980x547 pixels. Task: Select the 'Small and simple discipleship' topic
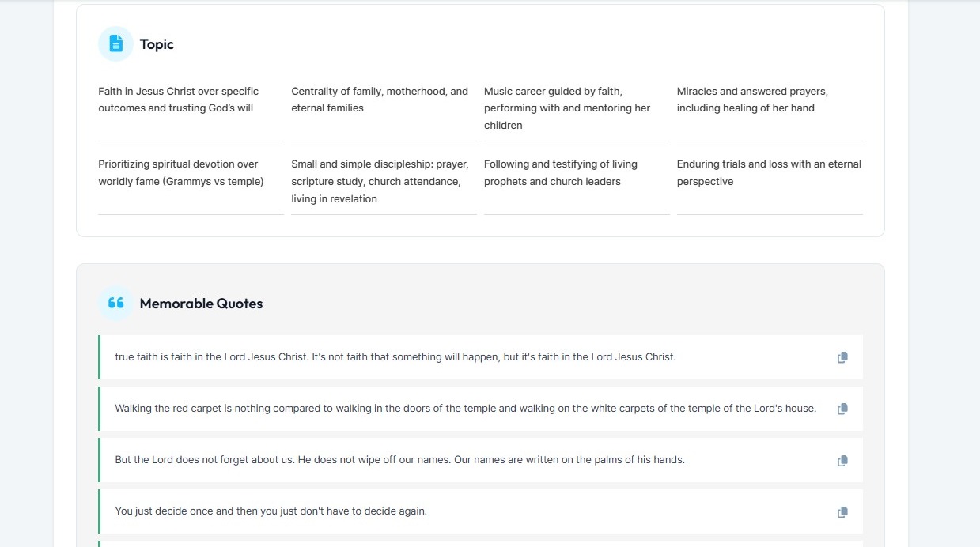point(380,182)
